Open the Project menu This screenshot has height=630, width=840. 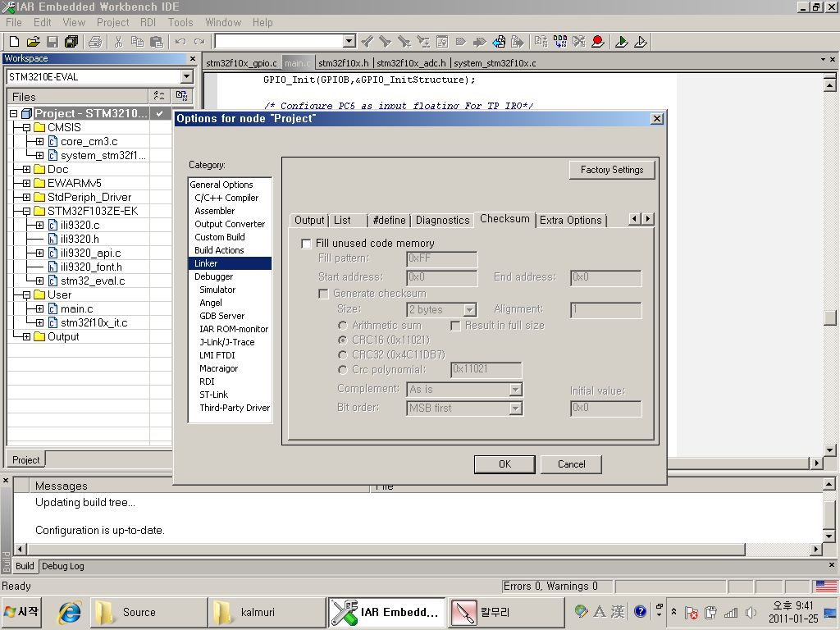point(112,22)
